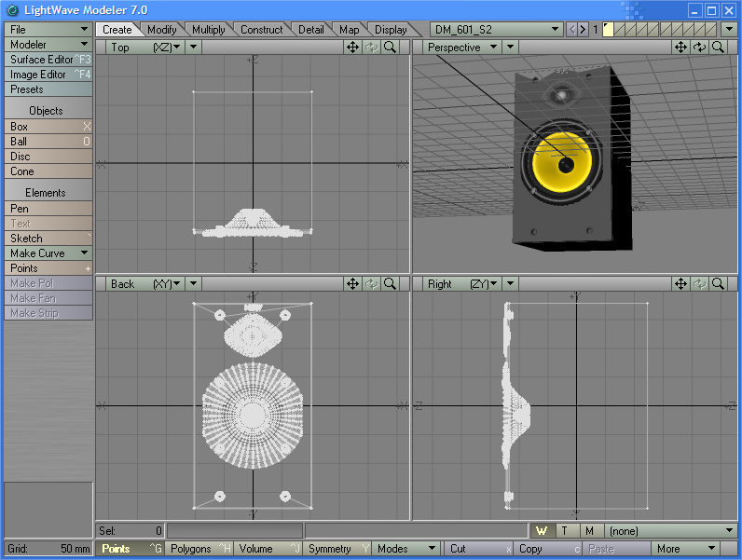
Task: Go to the next layer bank arrow
Action: pos(583,30)
